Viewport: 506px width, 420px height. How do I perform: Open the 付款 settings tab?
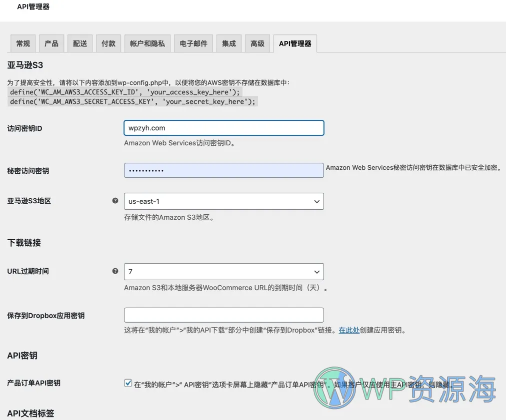click(x=108, y=43)
